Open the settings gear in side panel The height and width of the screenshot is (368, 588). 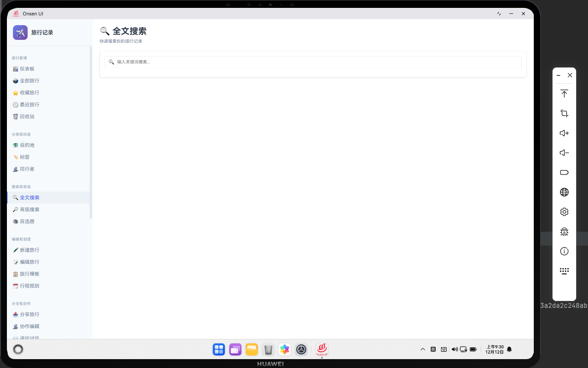(564, 212)
